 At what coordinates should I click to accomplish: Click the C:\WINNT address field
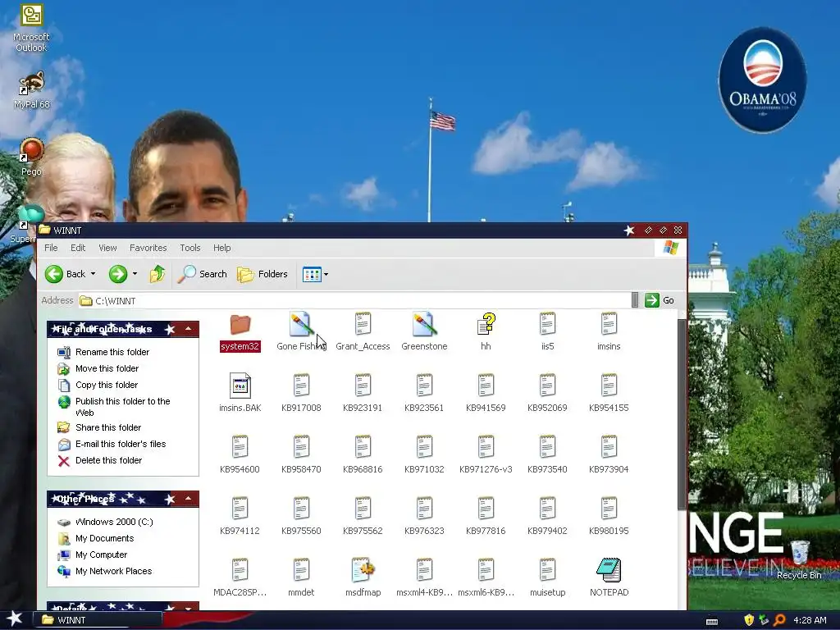354,300
